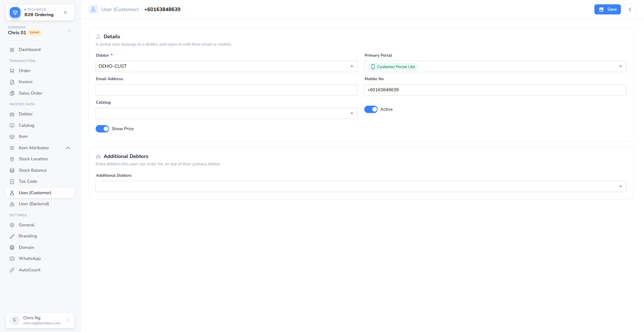Click the General settings gear icon
644x332 pixels.
(x=12, y=225)
